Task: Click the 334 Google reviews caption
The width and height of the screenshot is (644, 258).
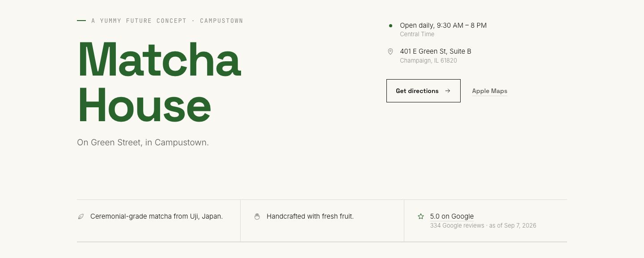Action: (x=483, y=226)
